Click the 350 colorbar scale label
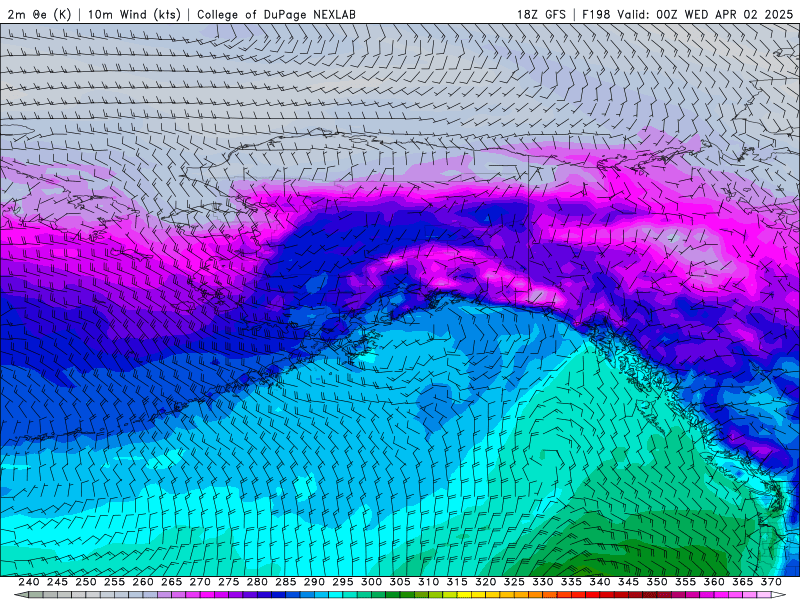800x600 pixels. point(657,582)
